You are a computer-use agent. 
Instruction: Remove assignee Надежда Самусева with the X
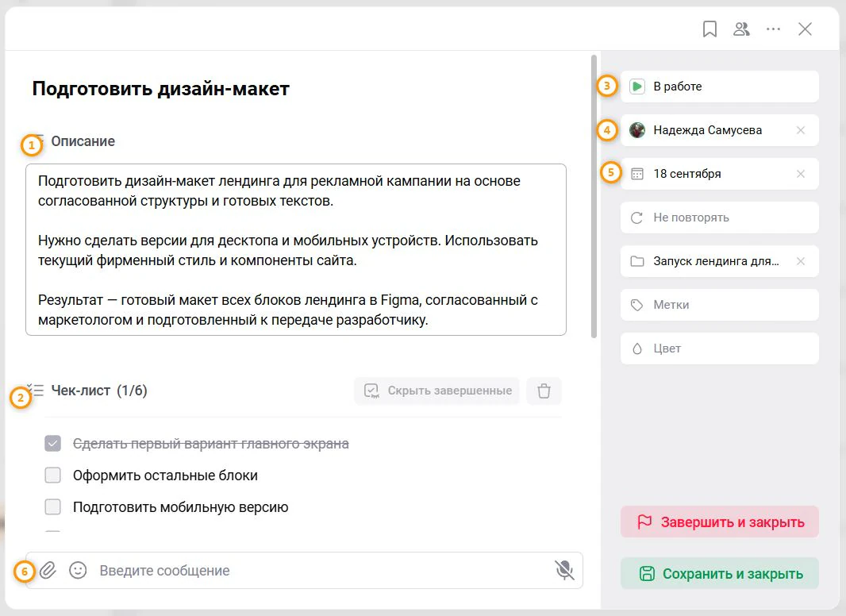tap(801, 130)
